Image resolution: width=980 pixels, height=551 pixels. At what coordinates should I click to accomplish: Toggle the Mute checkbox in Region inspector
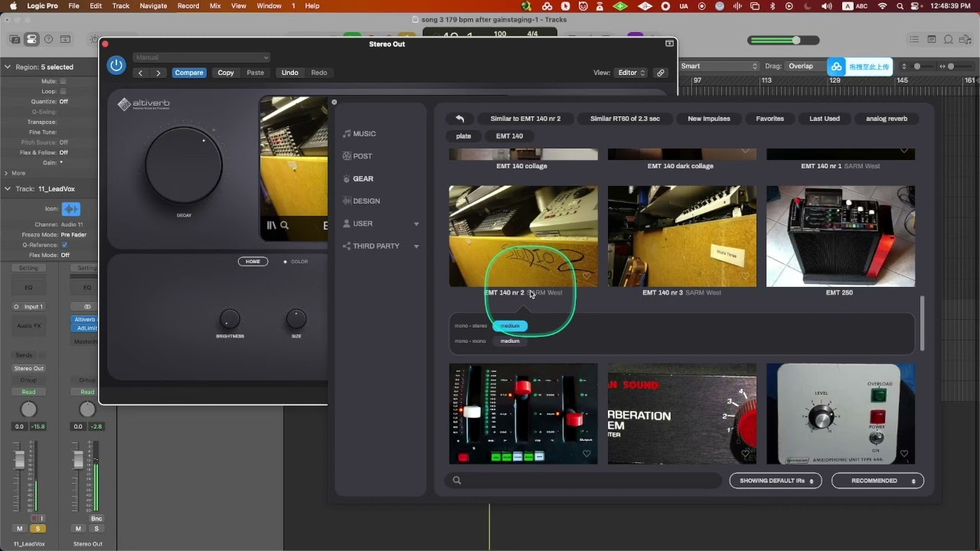point(63,81)
